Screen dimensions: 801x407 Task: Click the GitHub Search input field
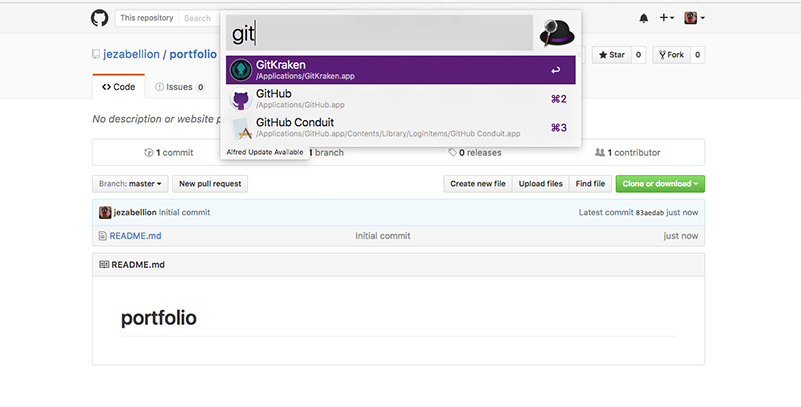click(199, 18)
